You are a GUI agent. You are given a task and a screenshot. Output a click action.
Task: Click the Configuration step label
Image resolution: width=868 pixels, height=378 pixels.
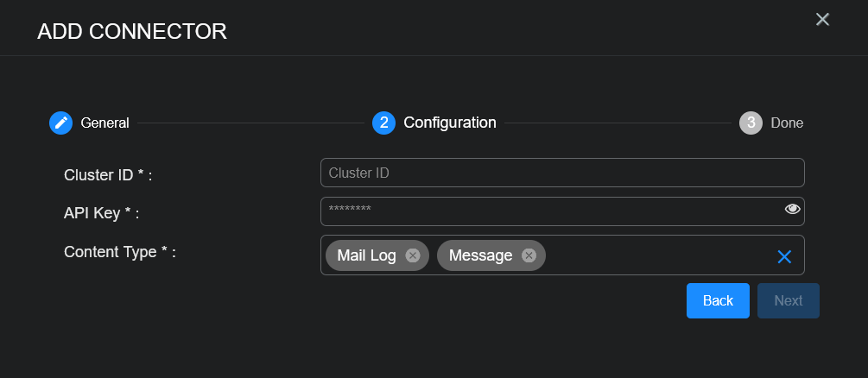coord(450,123)
